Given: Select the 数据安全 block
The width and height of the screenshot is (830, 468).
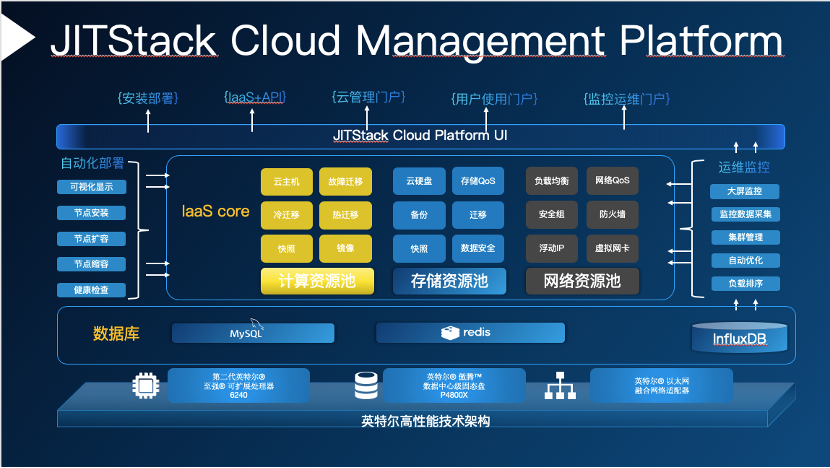Looking at the screenshot, I should click(x=478, y=248).
